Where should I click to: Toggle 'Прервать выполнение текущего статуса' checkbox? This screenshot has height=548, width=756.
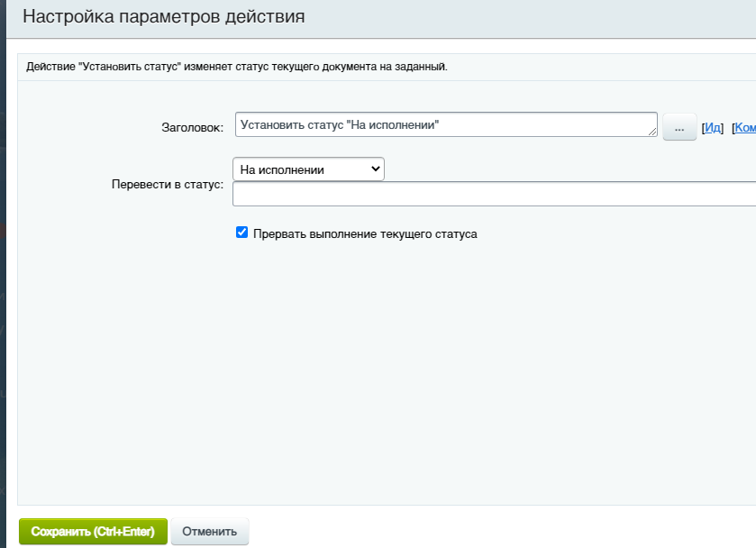coord(242,233)
